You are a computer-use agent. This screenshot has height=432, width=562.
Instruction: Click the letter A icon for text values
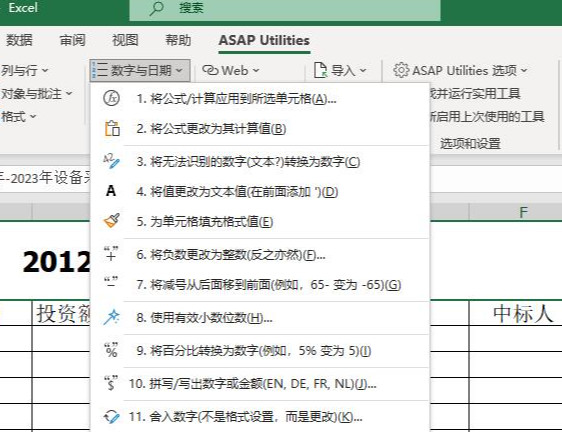[x=111, y=191]
